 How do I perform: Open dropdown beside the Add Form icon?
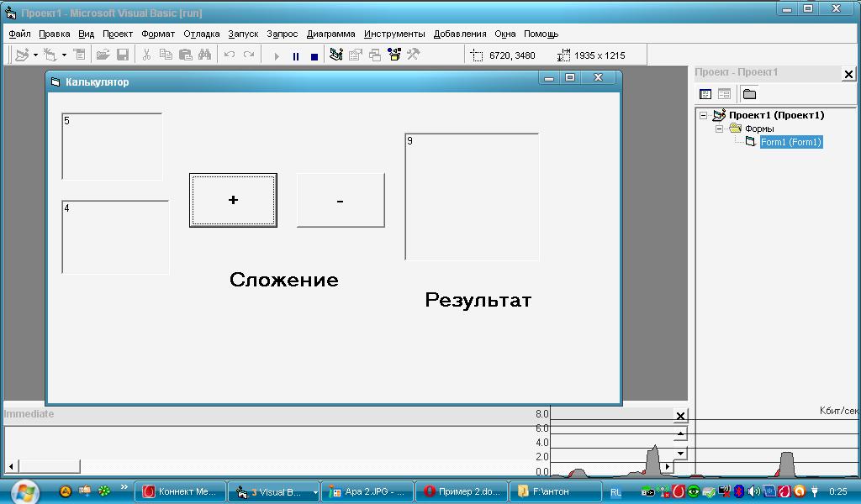point(62,55)
